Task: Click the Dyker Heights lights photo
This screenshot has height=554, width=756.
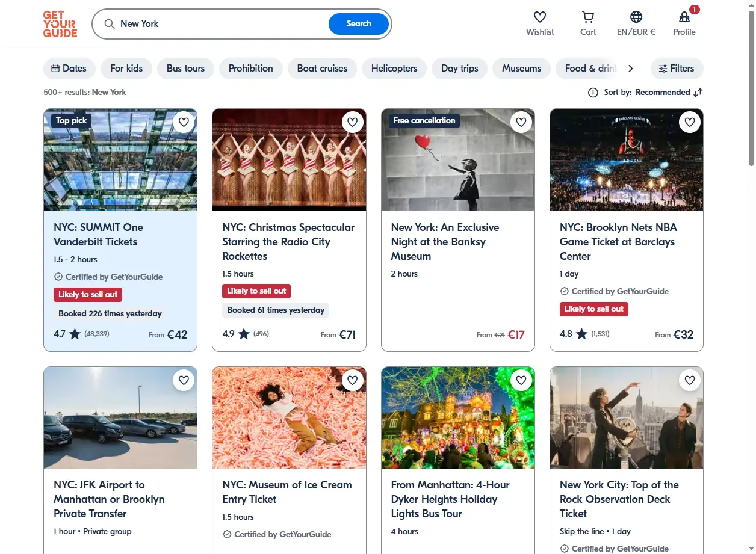Action: pos(458,417)
